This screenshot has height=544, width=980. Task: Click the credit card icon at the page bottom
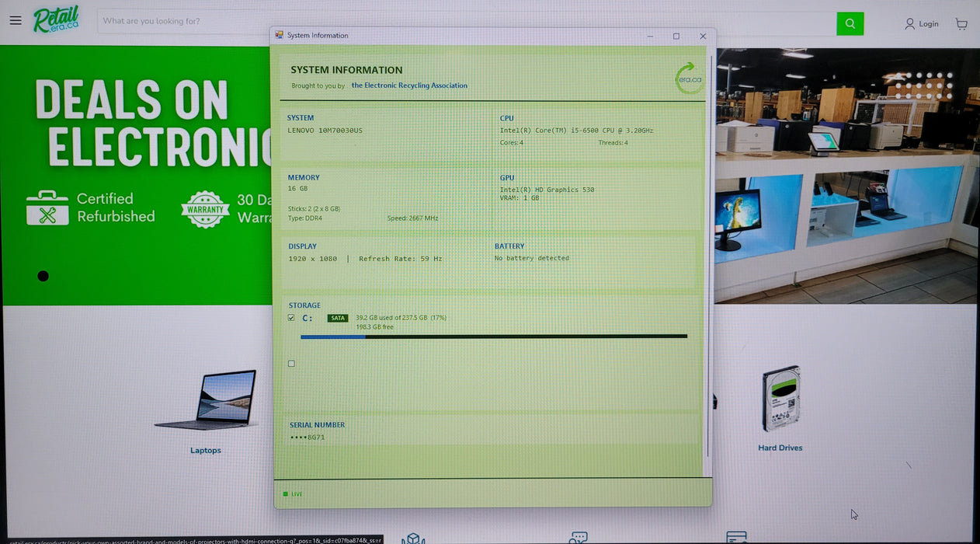coord(736,538)
